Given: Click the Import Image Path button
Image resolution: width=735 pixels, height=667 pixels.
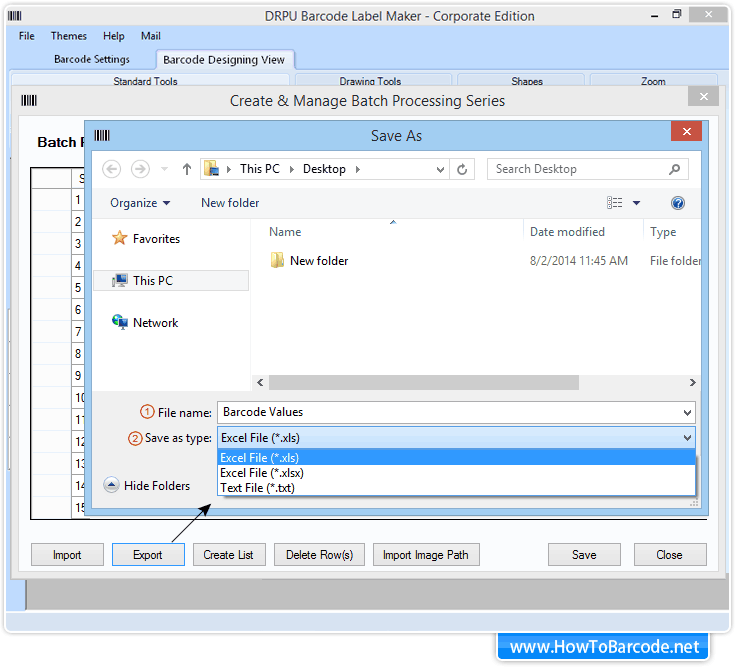Looking at the screenshot, I should tap(426, 555).
